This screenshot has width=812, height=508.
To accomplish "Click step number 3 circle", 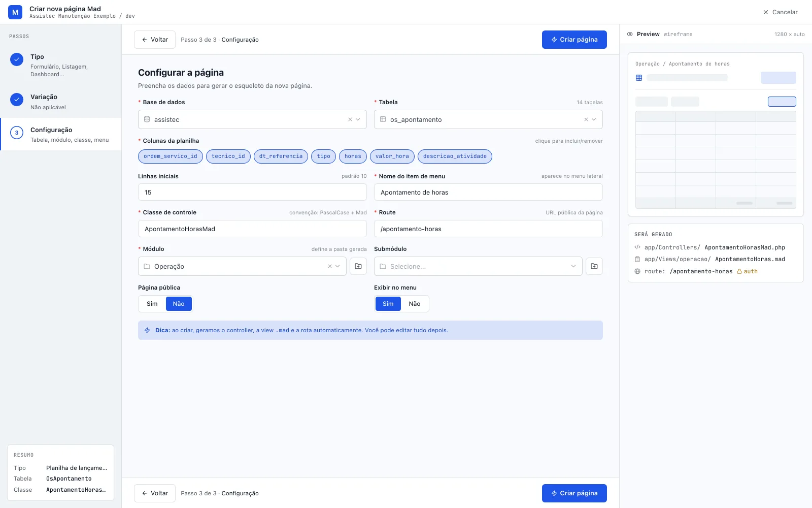I will [x=17, y=133].
